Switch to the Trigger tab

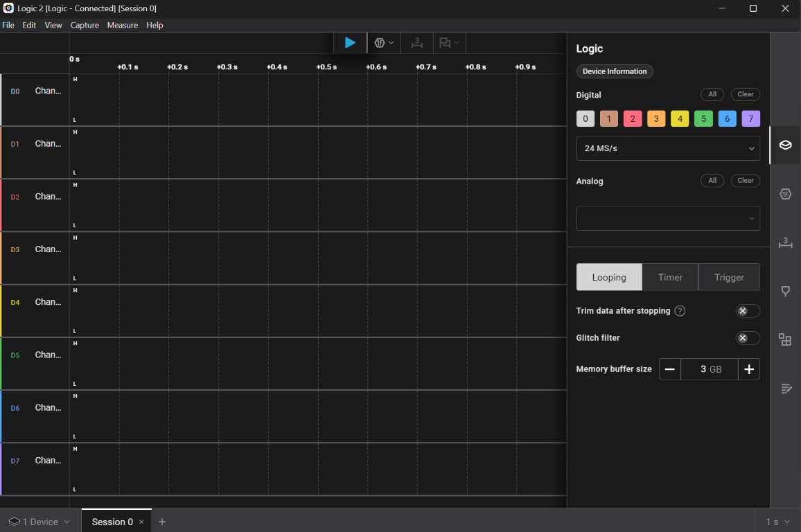(729, 276)
